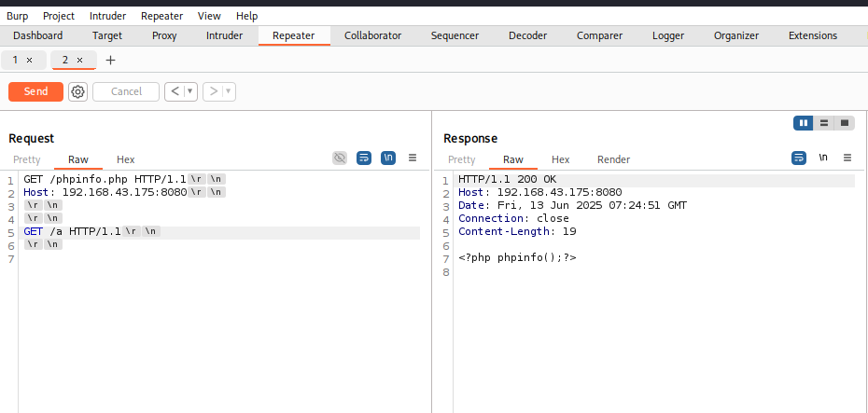Click 'Connection: close' response header
This screenshot has width=868, height=413.
click(x=513, y=218)
